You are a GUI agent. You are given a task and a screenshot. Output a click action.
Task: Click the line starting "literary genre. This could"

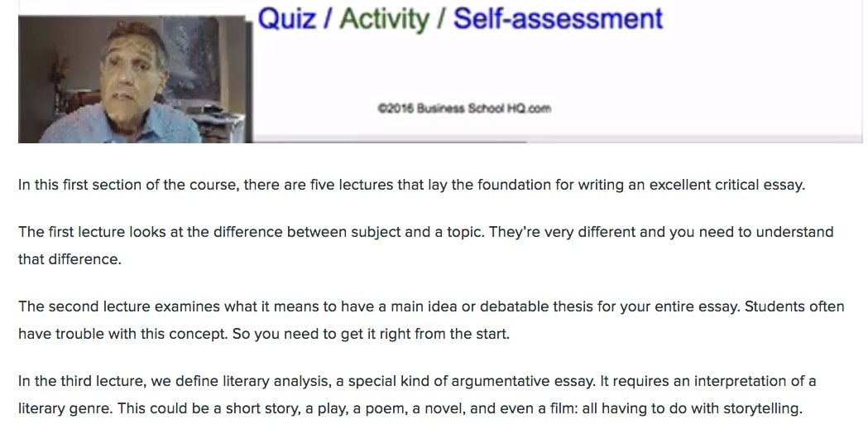410,408
